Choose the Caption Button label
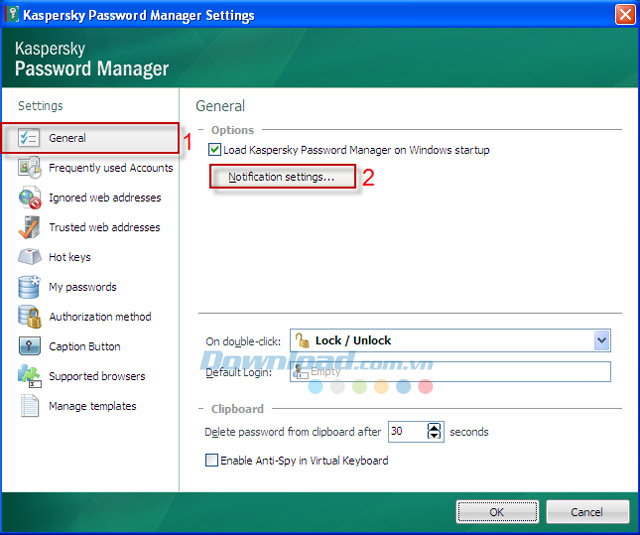This screenshot has height=535, width=640. [x=84, y=346]
